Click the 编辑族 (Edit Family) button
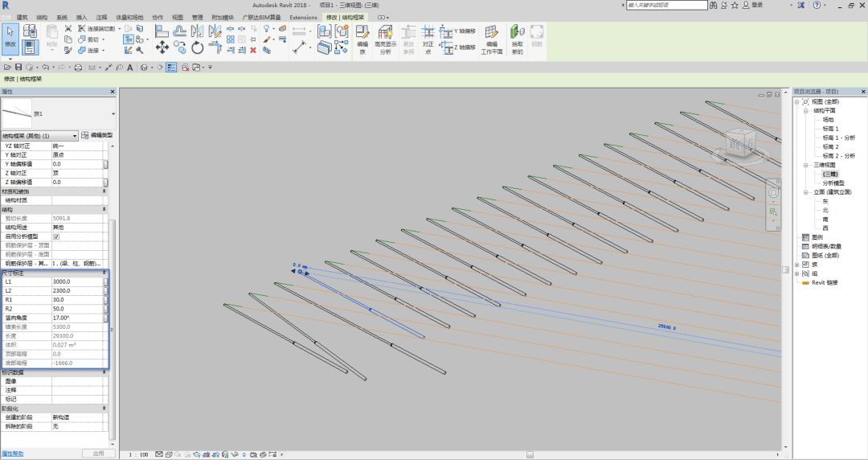 coord(362,39)
